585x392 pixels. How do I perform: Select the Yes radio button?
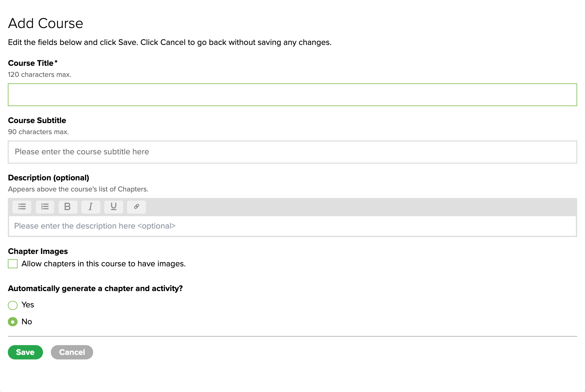[13, 305]
